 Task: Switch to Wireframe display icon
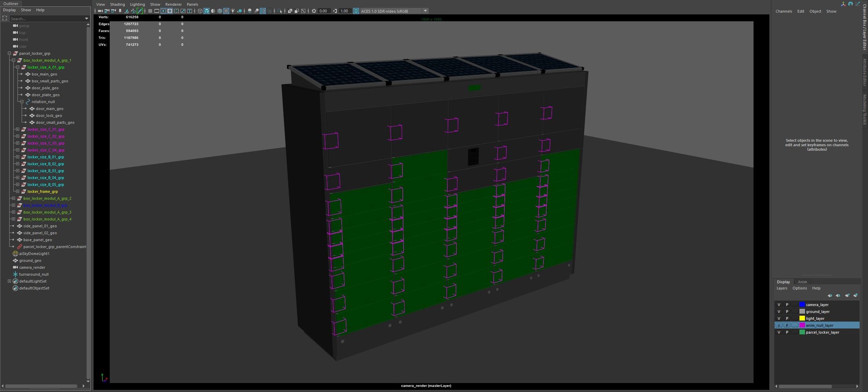point(200,11)
